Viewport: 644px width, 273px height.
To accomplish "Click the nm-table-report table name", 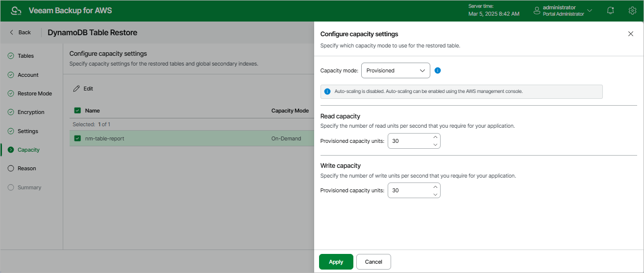I will pyautogui.click(x=105, y=138).
